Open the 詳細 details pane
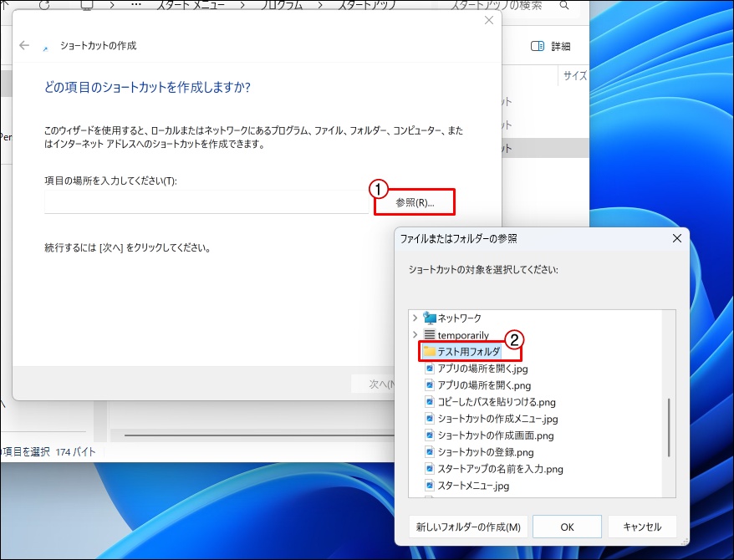This screenshot has height=560, width=734. 551,46
